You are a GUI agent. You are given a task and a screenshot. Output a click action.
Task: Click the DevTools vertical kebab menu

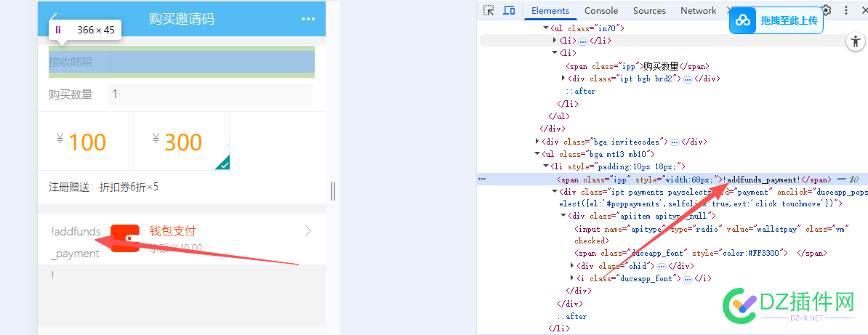pos(846,10)
